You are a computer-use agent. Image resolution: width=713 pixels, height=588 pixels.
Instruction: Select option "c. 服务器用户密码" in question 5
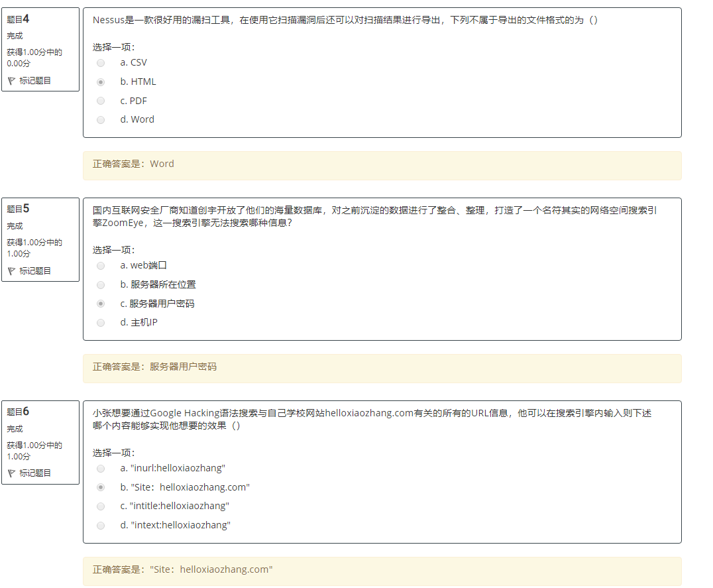click(100, 304)
